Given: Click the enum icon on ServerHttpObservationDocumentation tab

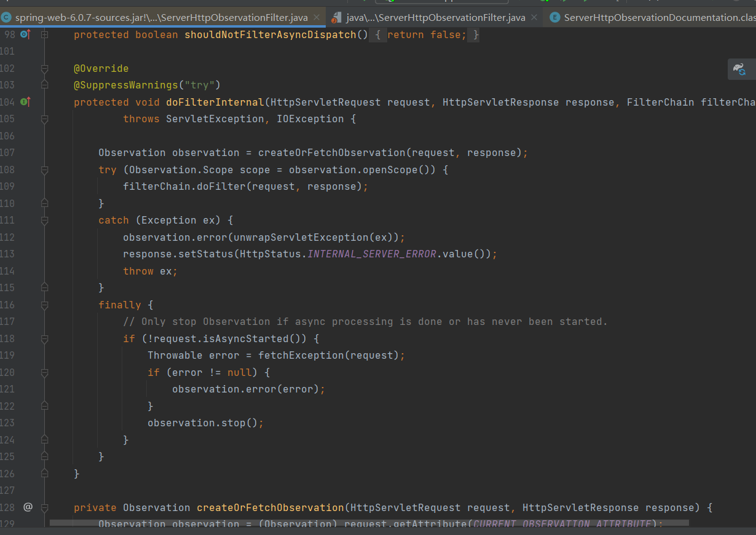Looking at the screenshot, I should [x=554, y=18].
